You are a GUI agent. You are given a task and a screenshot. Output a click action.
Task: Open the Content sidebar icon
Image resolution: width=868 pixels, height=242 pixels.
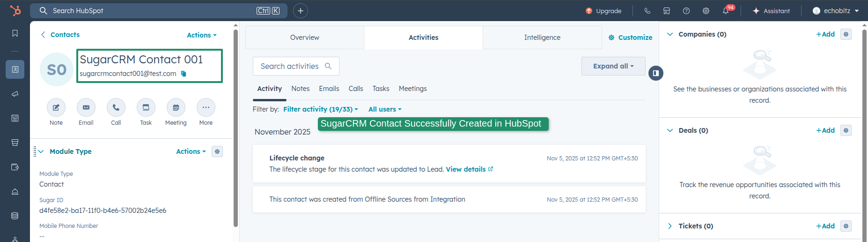[x=15, y=118]
